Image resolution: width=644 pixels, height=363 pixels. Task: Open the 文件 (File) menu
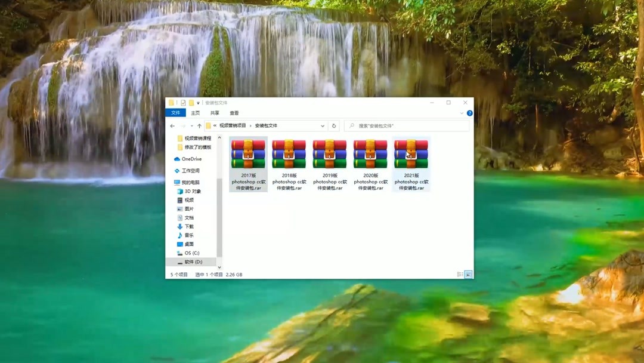[x=175, y=113]
